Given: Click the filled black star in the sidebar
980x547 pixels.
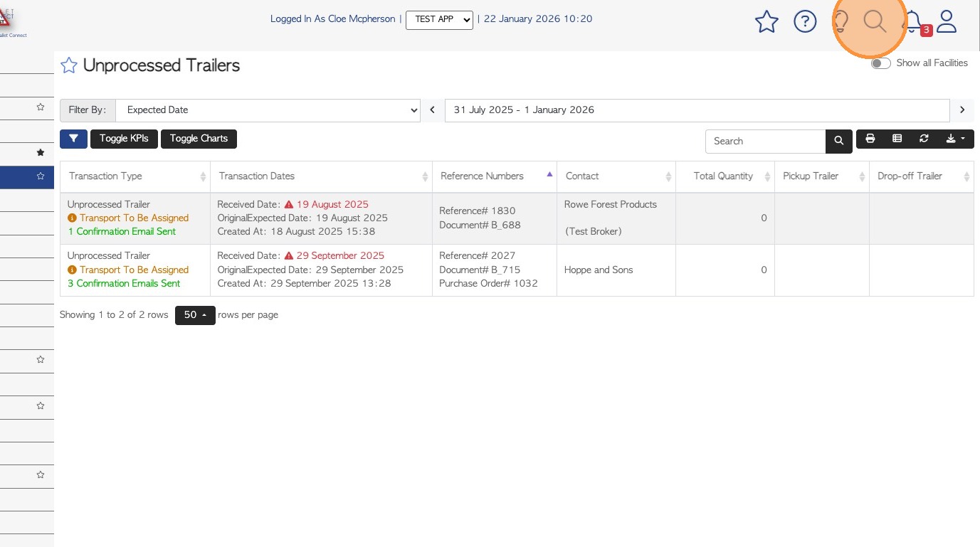Looking at the screenshot, I should 41,152.
